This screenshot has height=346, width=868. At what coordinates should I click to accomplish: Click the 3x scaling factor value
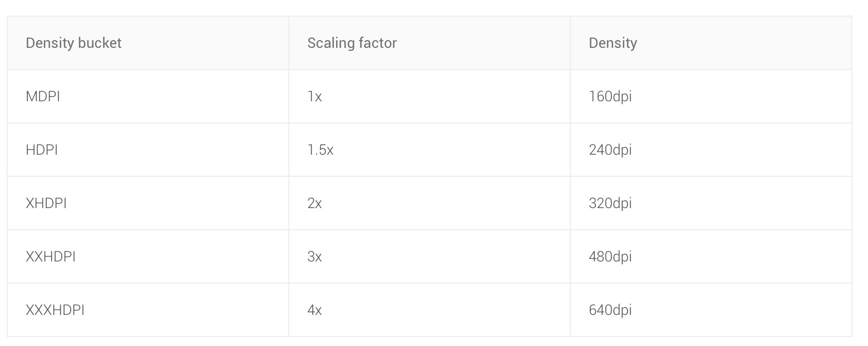[x=314, y=256]
